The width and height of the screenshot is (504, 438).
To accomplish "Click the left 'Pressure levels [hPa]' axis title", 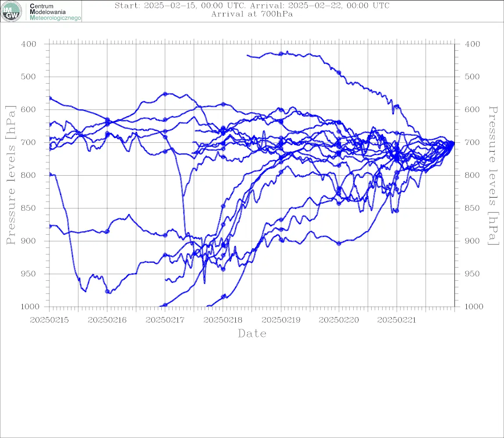I will [x=11, y=175].
